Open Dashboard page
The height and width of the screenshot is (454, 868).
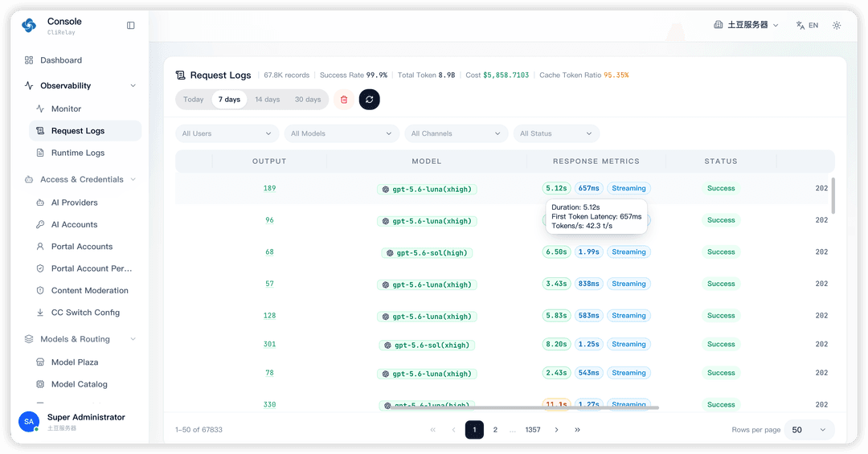pyautogui.click(x=61, y=60)
